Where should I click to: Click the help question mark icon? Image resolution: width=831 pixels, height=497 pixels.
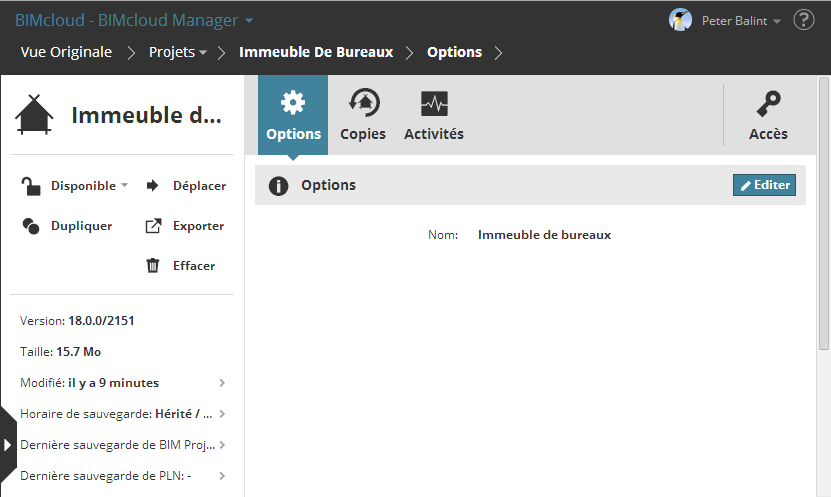[x=803, y=20]
